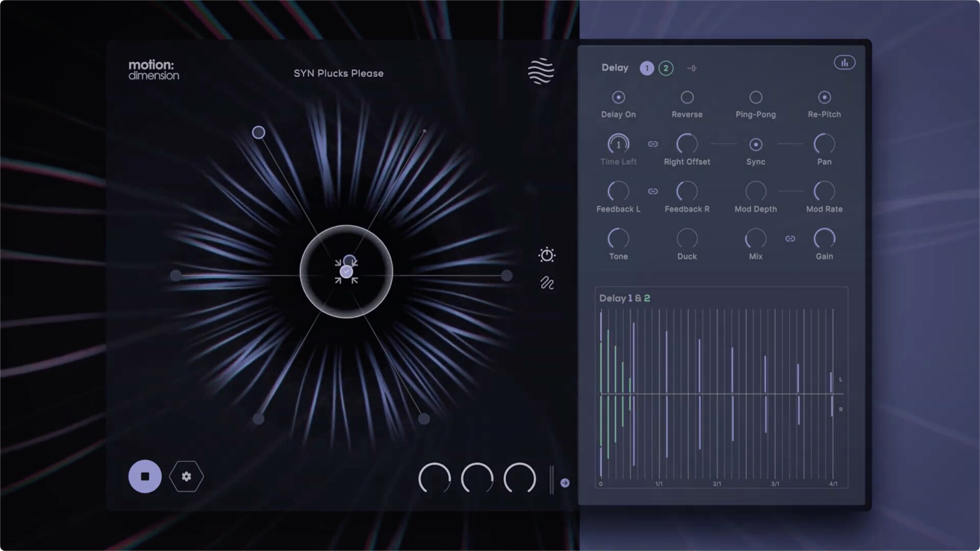
Task: Click the hexagon settings icon
Action: pos(186,477)
